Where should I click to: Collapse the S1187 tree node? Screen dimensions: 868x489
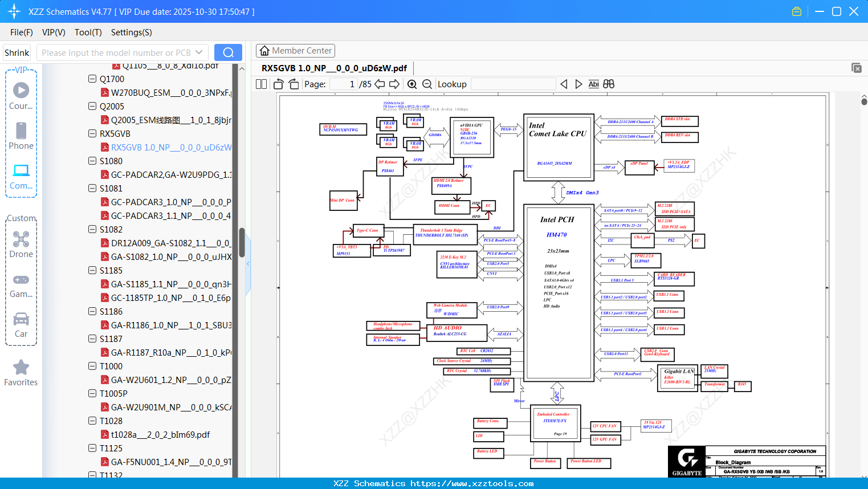(92, 339)
